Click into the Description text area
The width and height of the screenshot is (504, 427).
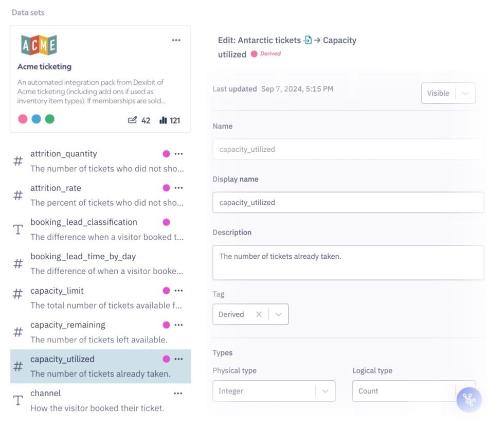click(x=348, y=262)
